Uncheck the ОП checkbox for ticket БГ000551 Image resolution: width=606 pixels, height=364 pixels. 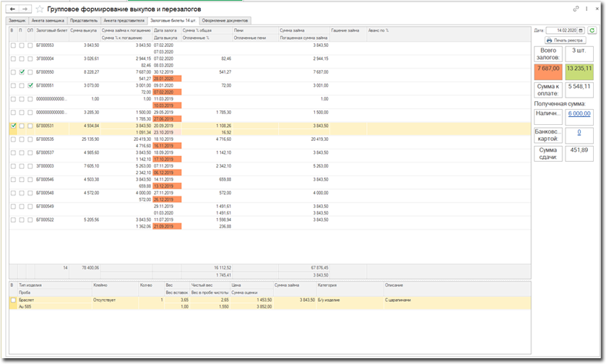[x=30, y=85]
